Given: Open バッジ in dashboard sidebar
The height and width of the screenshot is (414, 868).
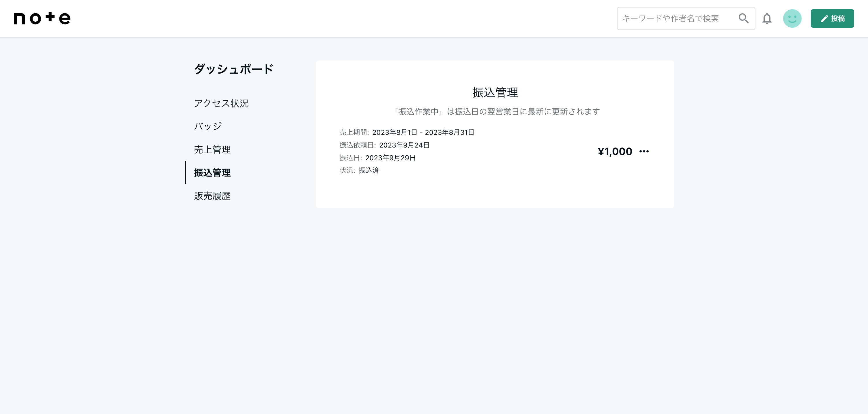Looking at the screenshot, I should click(x=208, y=126).
